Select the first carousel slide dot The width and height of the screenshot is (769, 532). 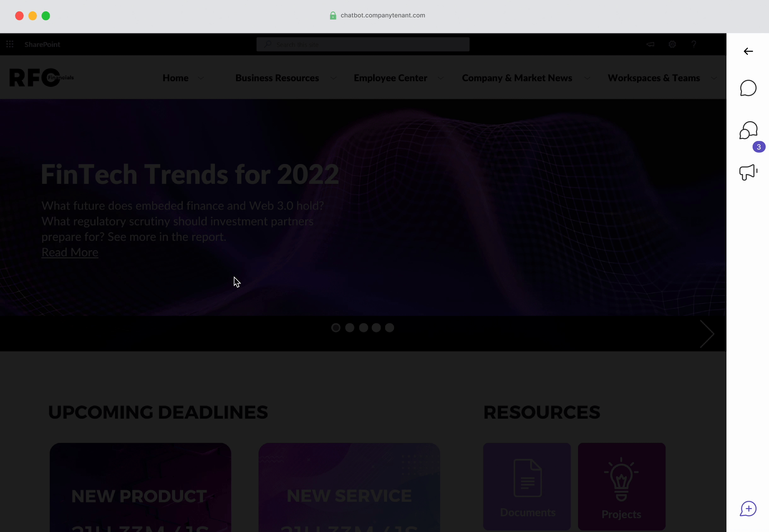point(336,328)
